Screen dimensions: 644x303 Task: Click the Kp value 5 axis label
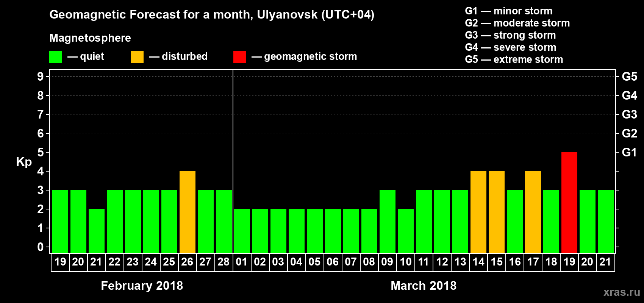(x=41, y=152)
